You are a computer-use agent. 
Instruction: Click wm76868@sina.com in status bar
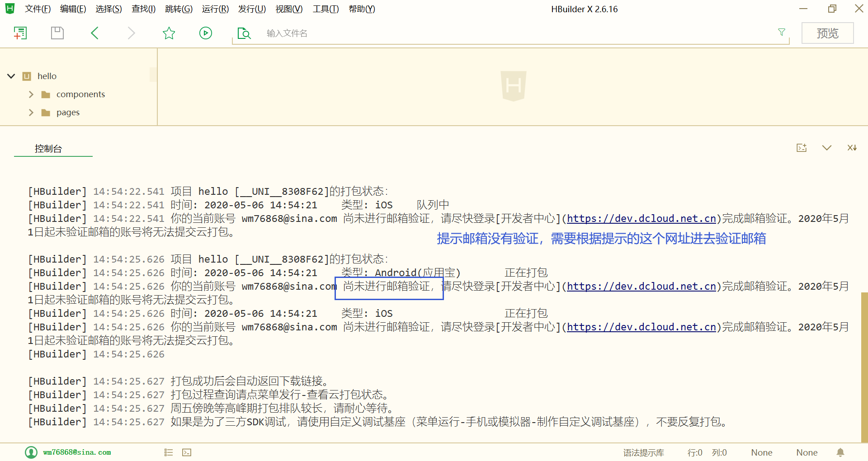pos(77,452)
